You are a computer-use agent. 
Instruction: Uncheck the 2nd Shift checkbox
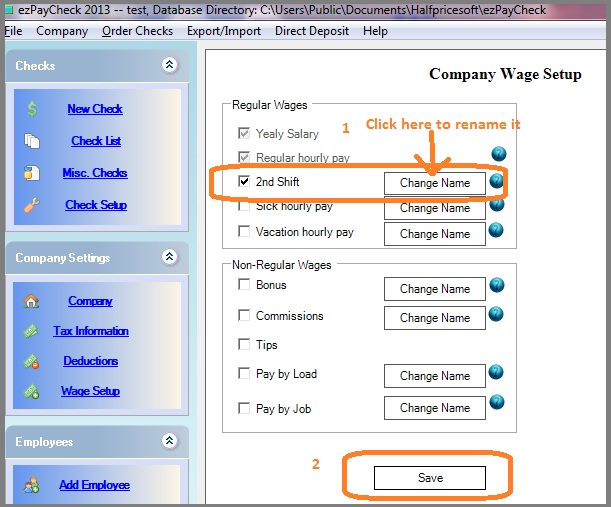point(244,181)
